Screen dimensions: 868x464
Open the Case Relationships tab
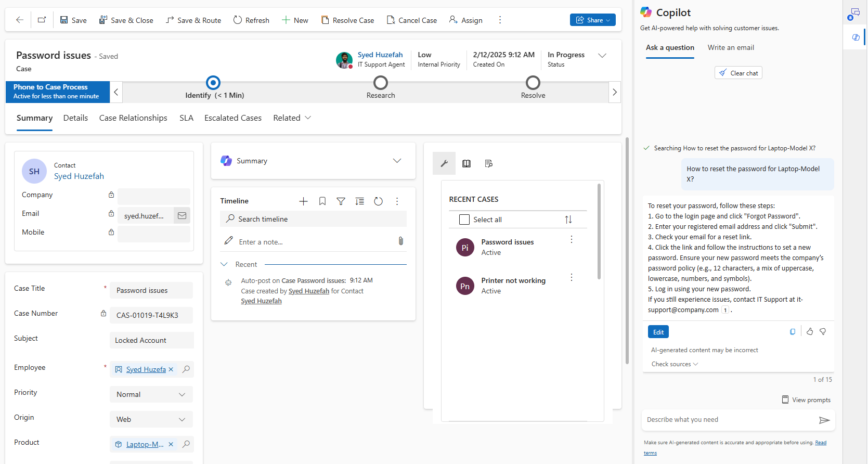[x=133, y=118]
